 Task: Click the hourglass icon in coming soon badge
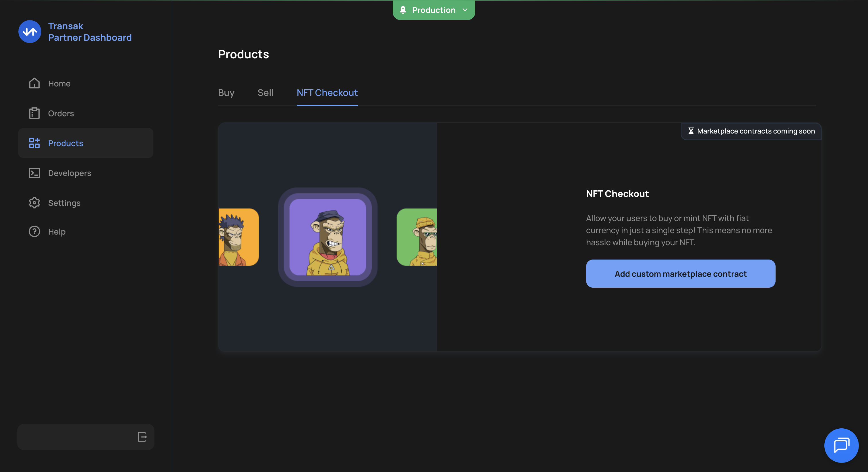691,131
